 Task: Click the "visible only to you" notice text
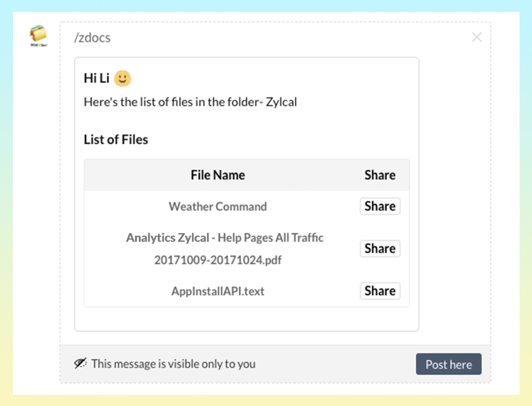point(173,364)
